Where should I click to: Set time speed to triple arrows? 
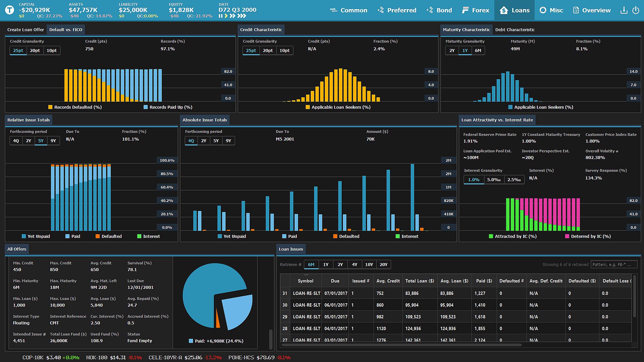(x=242, y=16)
